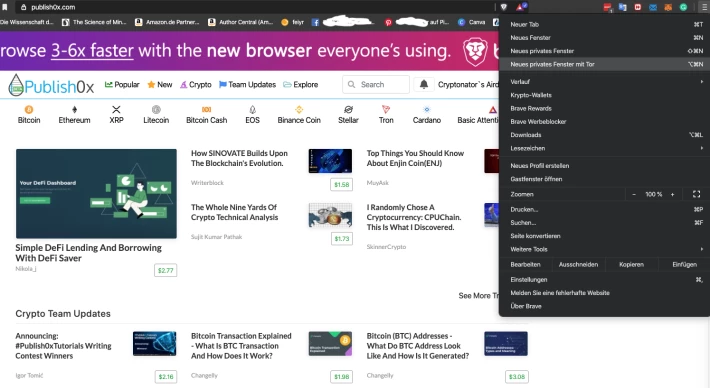Screen dimensions: 710x388
Task: Select the EOS coin icon
Action: pos(253,110)
